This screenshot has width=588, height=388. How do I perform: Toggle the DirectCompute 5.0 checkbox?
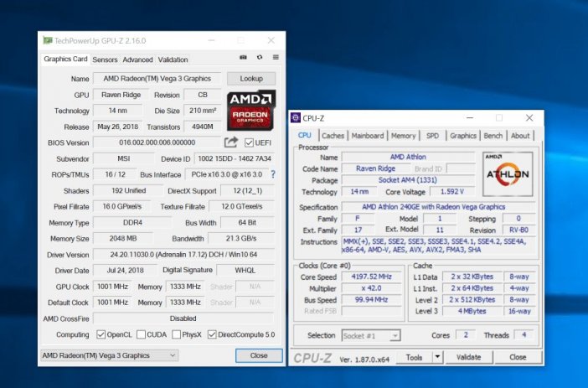pos(212,334)
